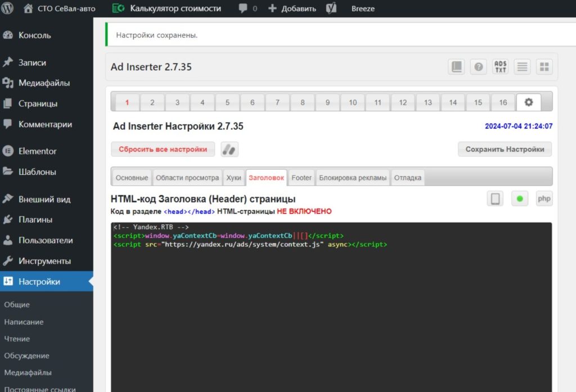Open the gear settings tab
The height and width of the screenshot is (392, 576).
[x=529, y=102]
